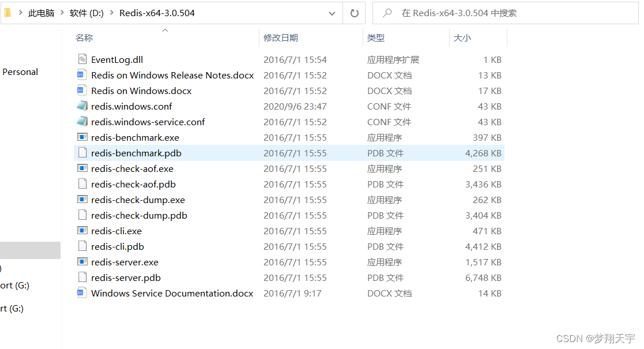Screen dimensions: 644x349
Task: Select redis-server.exe file name
Action: coord(125,262)
